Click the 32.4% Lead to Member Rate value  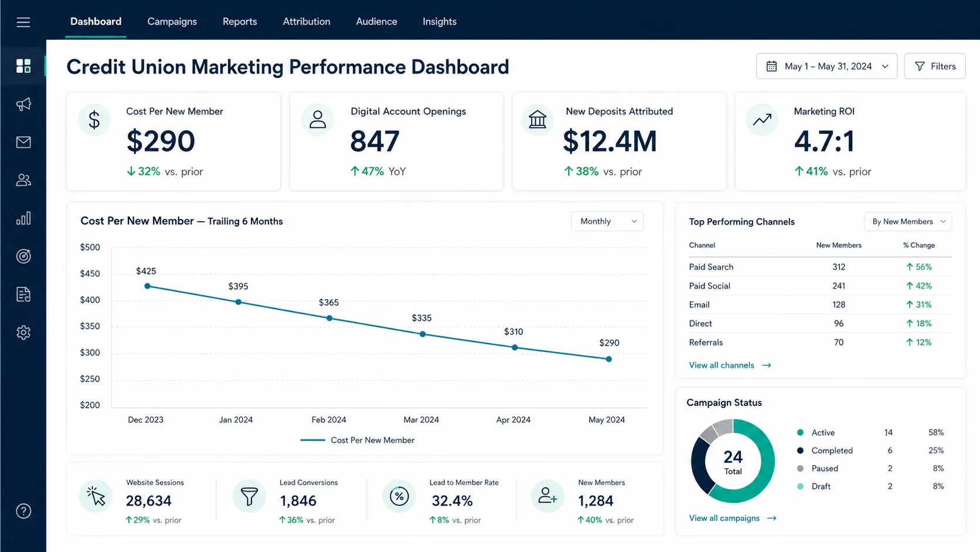pos(452,501)
